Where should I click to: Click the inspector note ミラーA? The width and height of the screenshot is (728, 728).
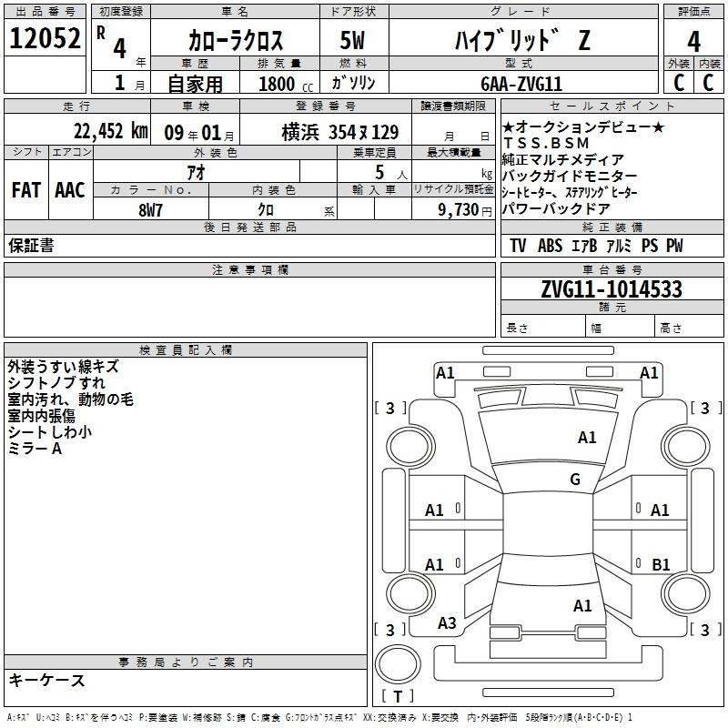click(x=35, y=449)
